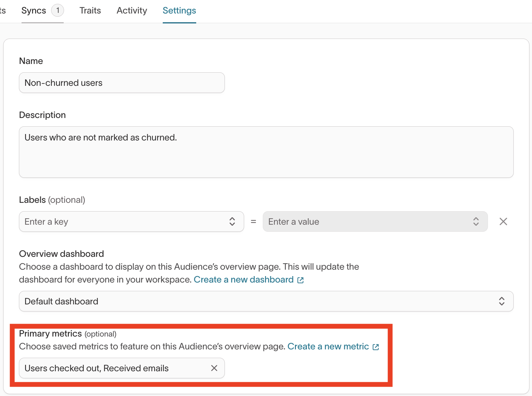Open the Enter a value label combobox

pyautogui.click(x=367, y=221)
